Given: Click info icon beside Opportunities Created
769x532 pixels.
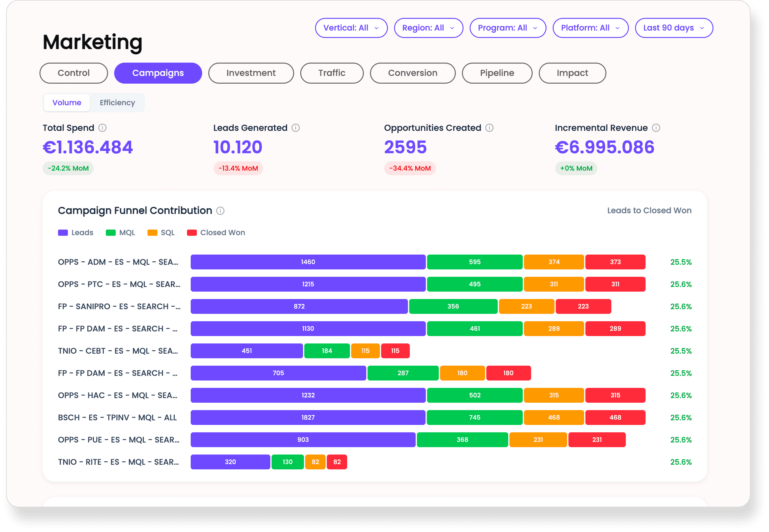Looking at the screenshot, I should (x=489, y=128).
